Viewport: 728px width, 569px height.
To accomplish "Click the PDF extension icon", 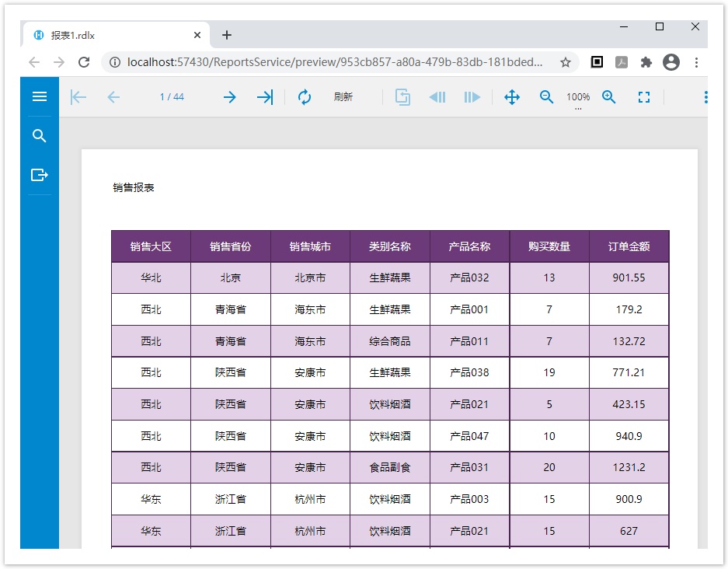I will click(622, 61).
